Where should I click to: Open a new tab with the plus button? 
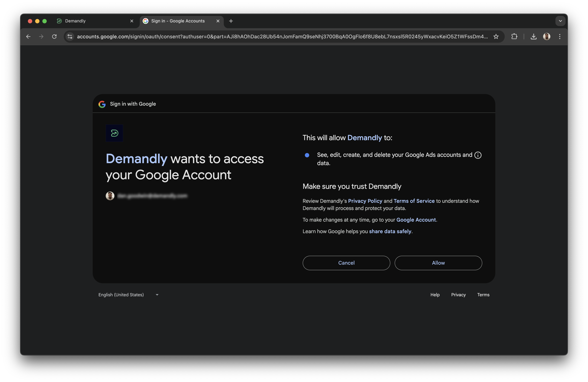231,21
